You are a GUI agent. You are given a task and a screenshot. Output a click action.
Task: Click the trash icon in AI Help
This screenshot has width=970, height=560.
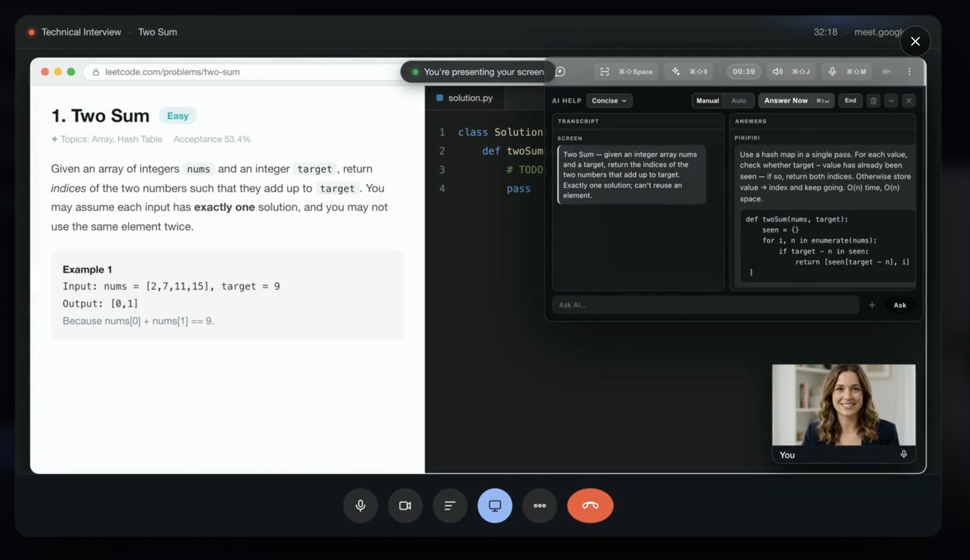pos(873,101)
